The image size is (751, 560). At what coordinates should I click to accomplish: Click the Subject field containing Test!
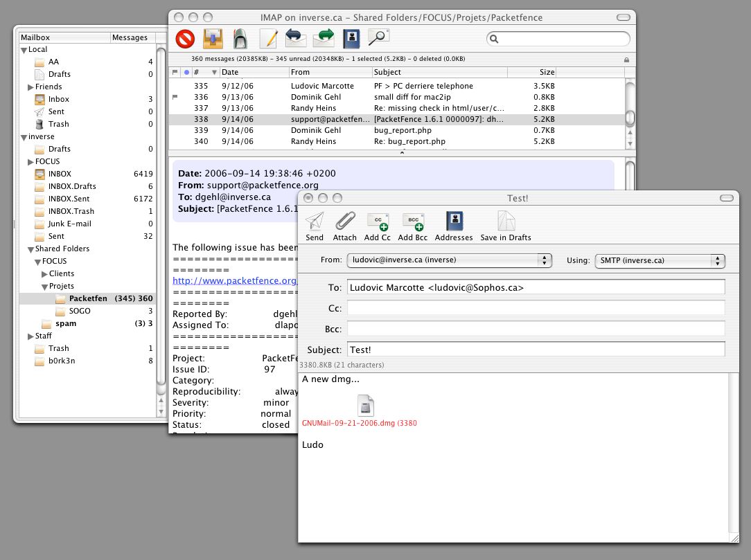click(x=536, y=350)
